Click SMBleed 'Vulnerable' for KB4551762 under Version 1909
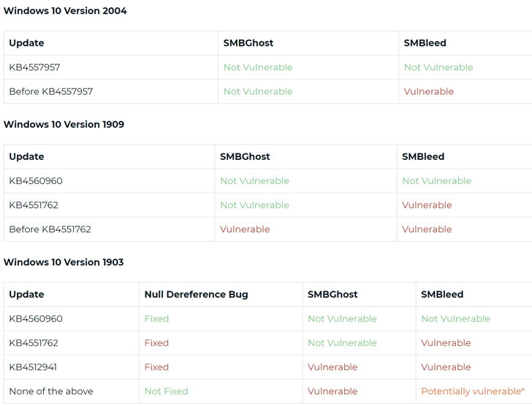 [427, 205]
